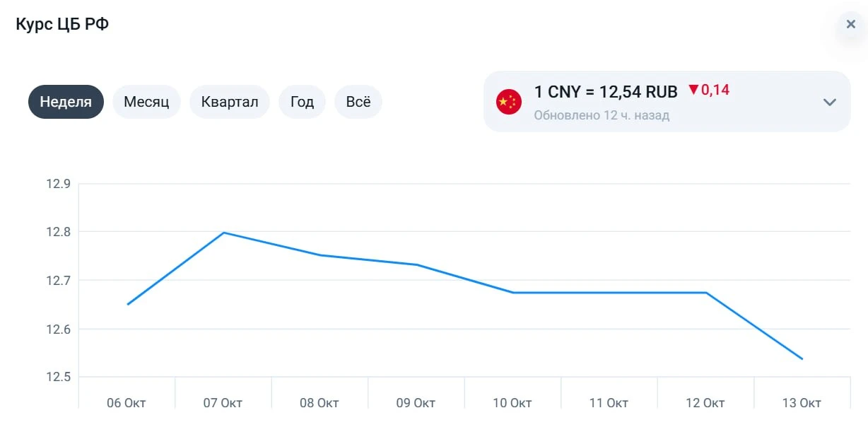868x432 pixels.
Task: Click the chart line start at 06 Окт
Action: [127, 304]
